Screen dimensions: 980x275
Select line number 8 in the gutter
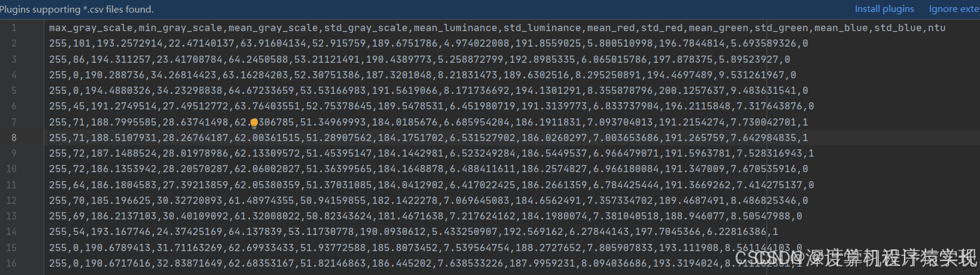point(14,137)
